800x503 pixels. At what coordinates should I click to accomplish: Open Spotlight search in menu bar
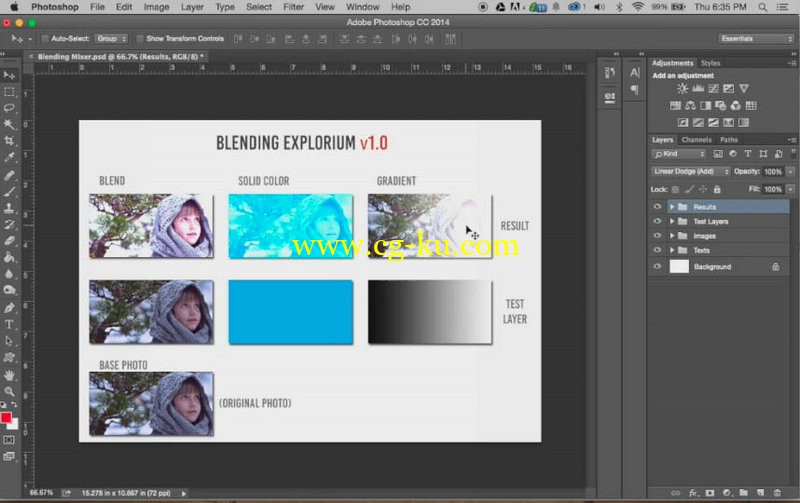pos(762,7)
